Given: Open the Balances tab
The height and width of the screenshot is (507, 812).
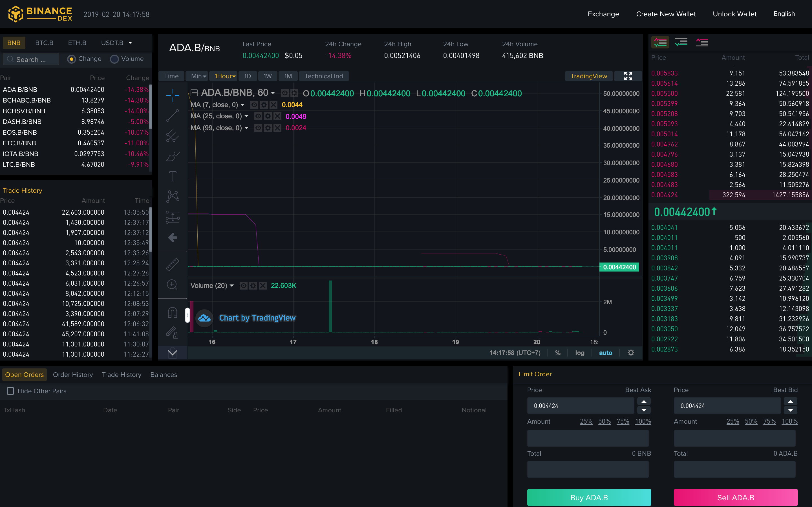Looking at the screenshot, I should tap(164, 375).
